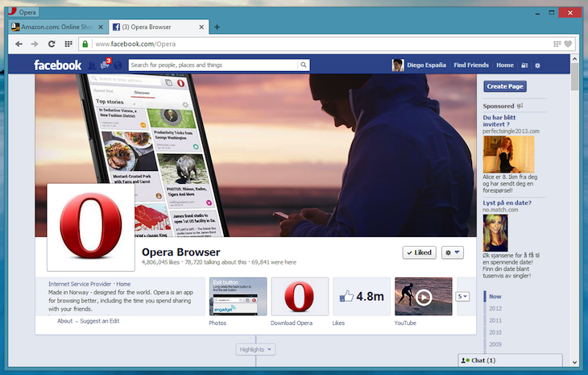Viewport: 588px width, 375px height.
Task: Click the browser forward arrow
Action: tap(35, 44)
